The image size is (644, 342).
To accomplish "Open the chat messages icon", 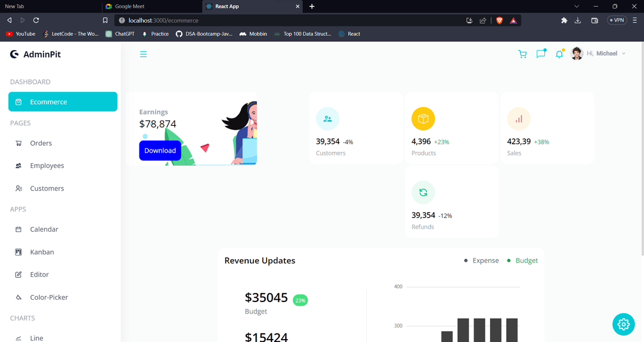I will pos(541,54).
